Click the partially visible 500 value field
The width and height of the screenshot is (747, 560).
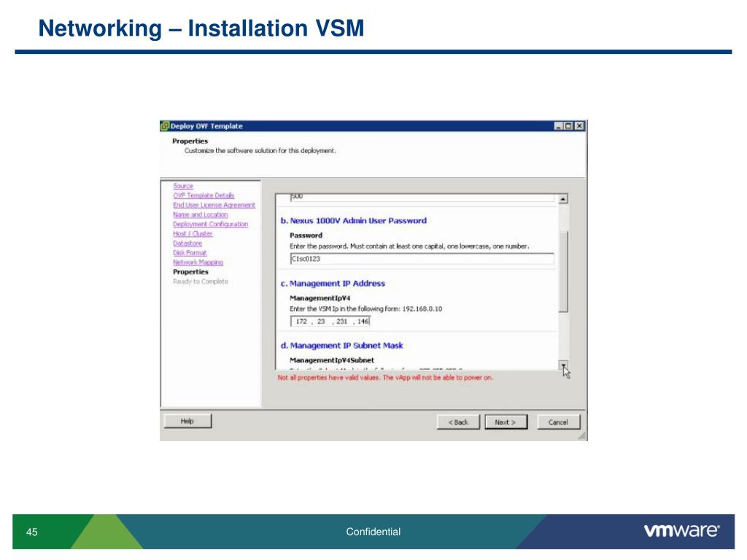pos(422,197)
